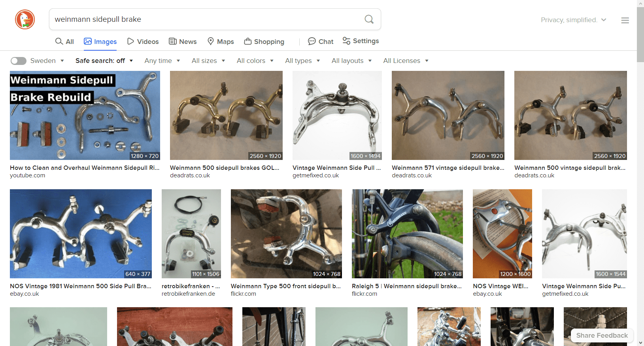Viewport: 644px width, 346px height.
Task: Expand the All colors filter
Action: (x=255, y=61)
